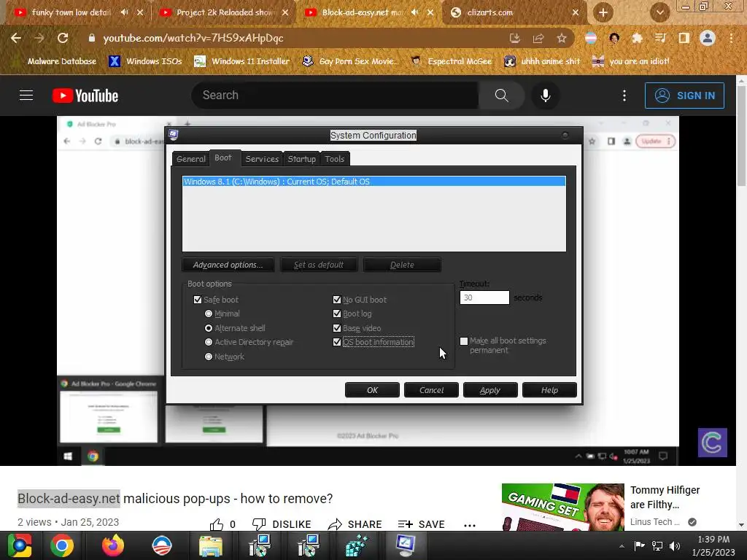Open a new browser tab
747x560 pixels.
(x=603, y=12)
